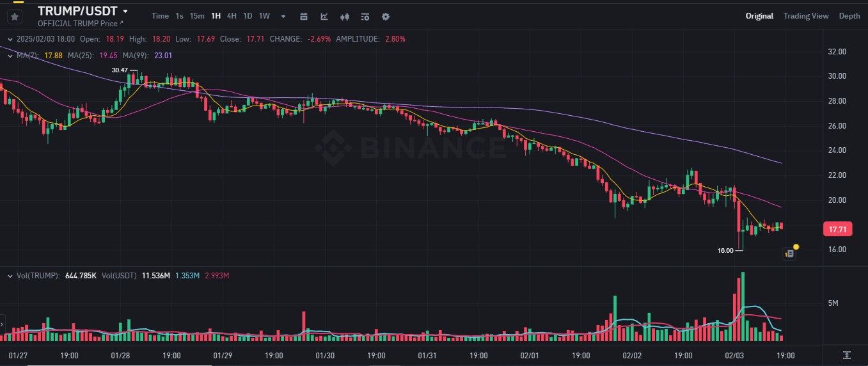Switch to the Trading View tab
This screenshot has height=366, width=868.
pos(805,16)
